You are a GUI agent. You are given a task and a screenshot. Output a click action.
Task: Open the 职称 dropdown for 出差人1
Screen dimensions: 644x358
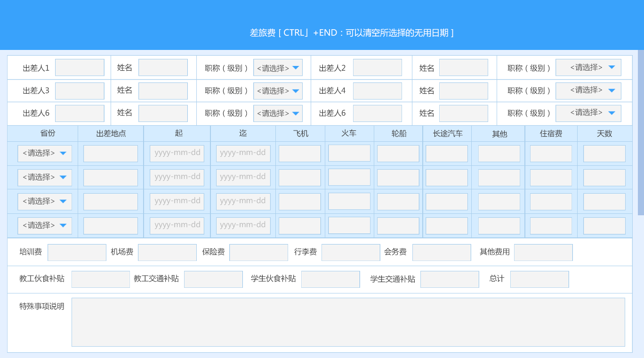278,68
